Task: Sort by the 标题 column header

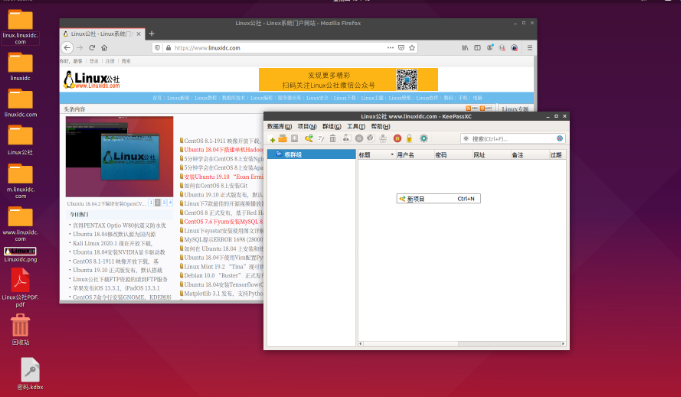Action: point(376,155)
